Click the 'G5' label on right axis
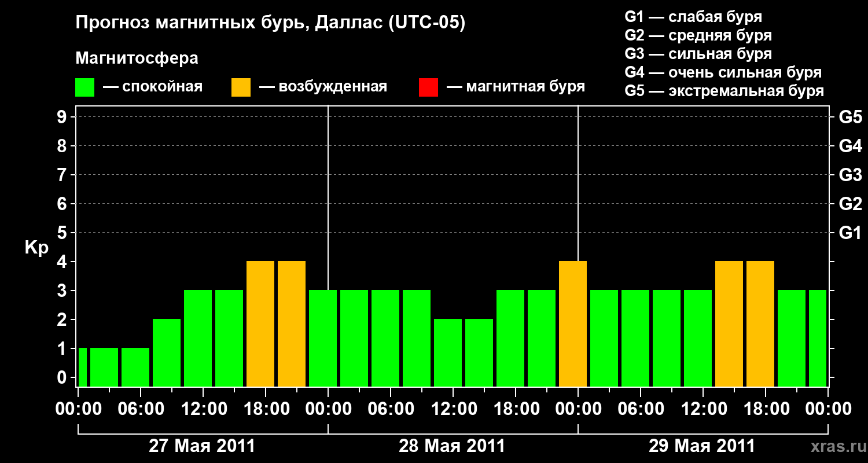The image size is (868, 463). tap(851, 117)
